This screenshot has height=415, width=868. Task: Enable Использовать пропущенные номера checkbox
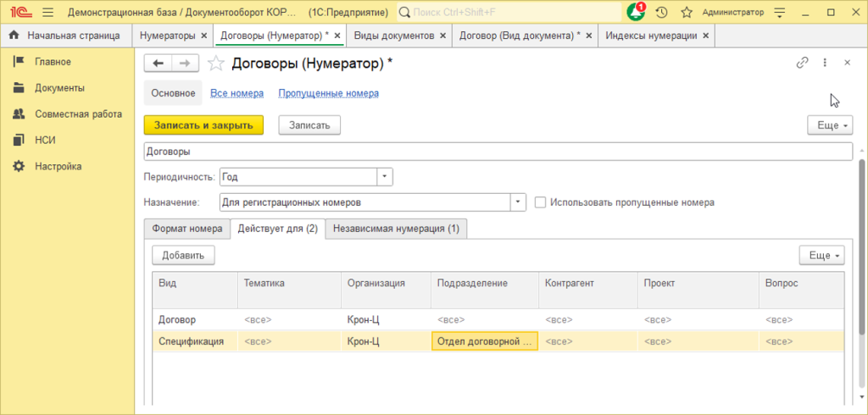click(541, 202)
